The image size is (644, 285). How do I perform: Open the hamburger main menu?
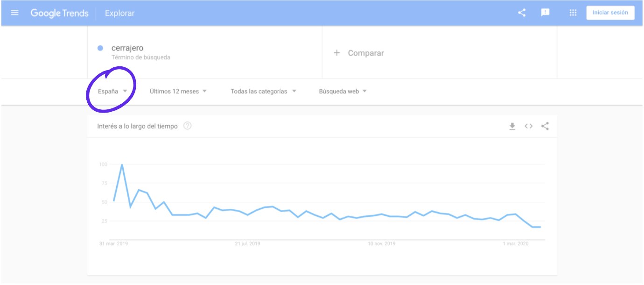click(x=15, y=13)
